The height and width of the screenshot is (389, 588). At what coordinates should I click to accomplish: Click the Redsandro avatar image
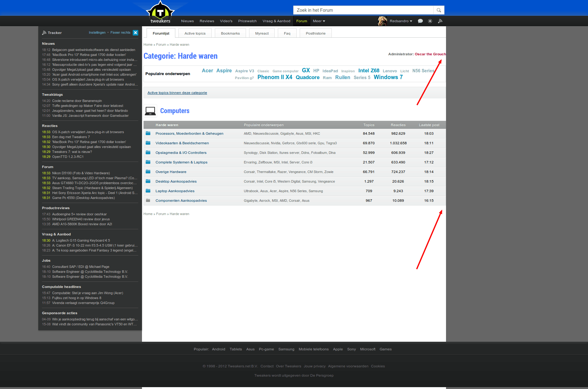point(382,21)
